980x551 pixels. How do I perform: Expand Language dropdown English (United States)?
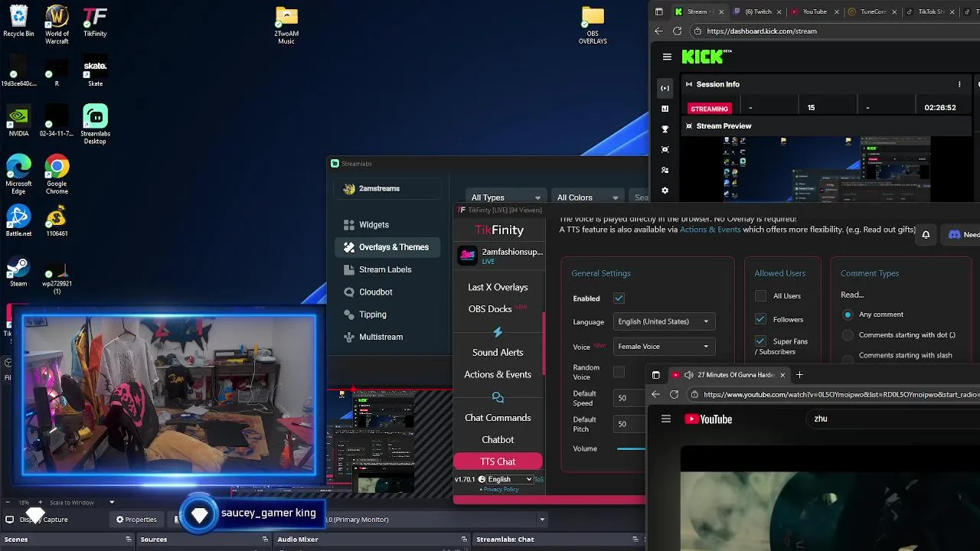tap(664, 321)
